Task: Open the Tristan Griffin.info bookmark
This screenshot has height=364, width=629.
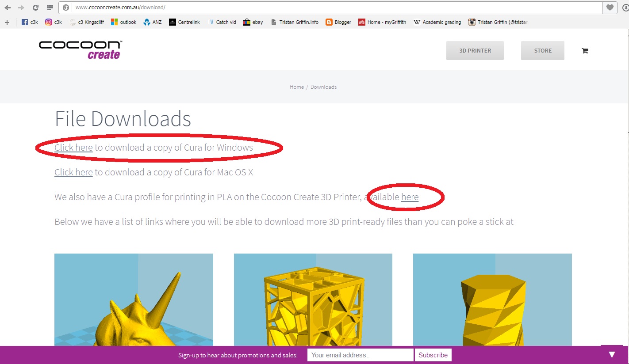Action: (294, 22)
